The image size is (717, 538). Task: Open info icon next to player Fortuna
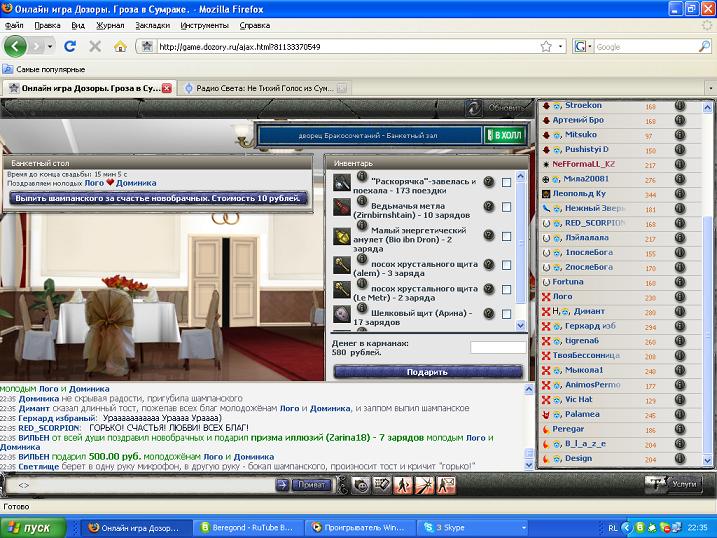click(x=680, y=282)
